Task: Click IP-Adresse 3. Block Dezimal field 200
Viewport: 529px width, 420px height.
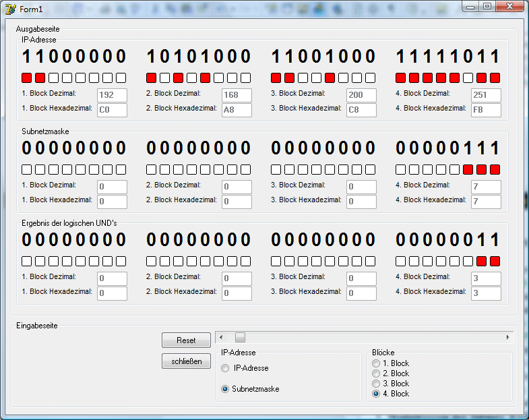Action: coord(361,95)
